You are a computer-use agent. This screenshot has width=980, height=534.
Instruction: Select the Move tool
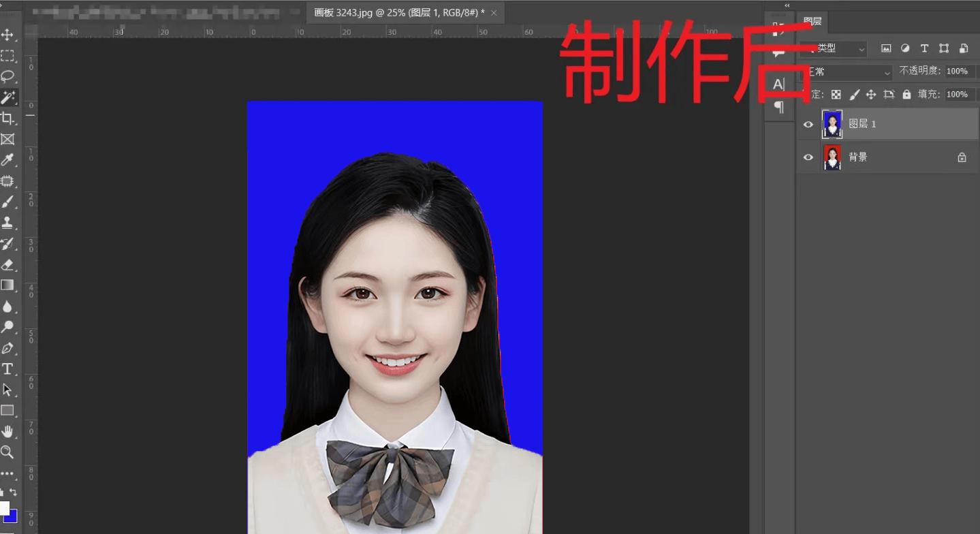pyautogui.click(x=9, y=35)
